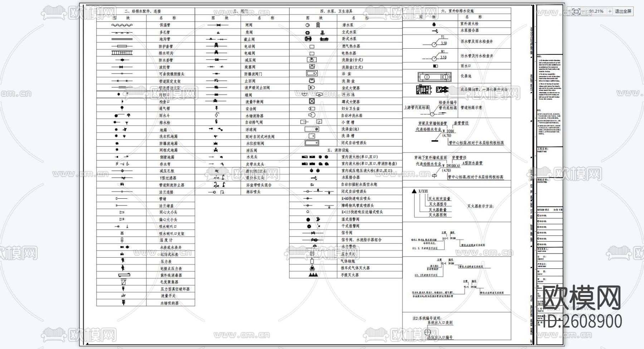The width and height of the screenshot is (644, 349).
Task: Click the 91.21% zoom level field
Action: point(596,11)
